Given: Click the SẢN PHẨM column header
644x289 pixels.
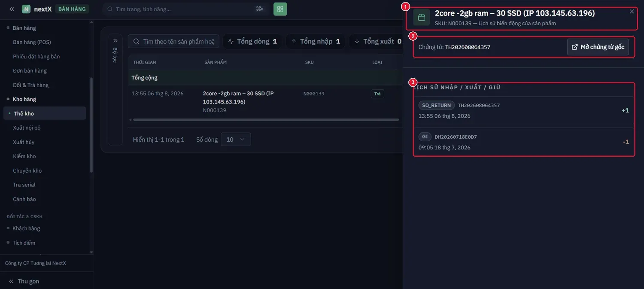Looking at the screenshot, I should 216,62.
